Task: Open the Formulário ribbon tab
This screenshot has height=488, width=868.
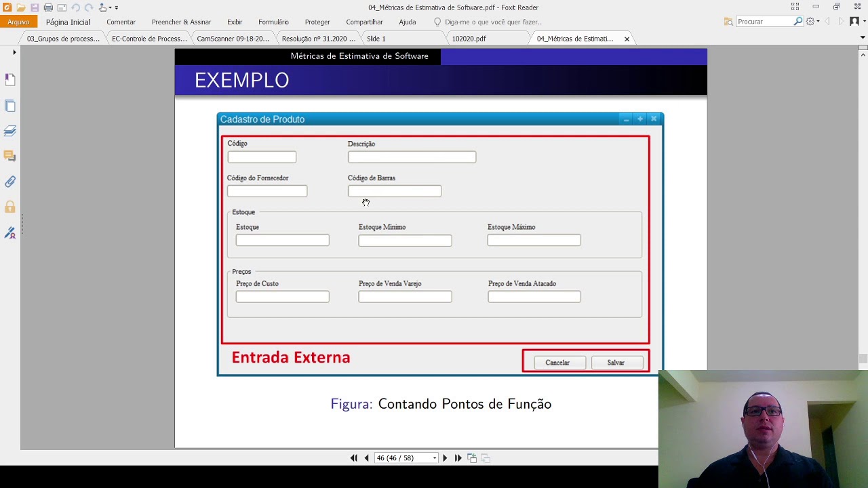Action: coord(273,22)
